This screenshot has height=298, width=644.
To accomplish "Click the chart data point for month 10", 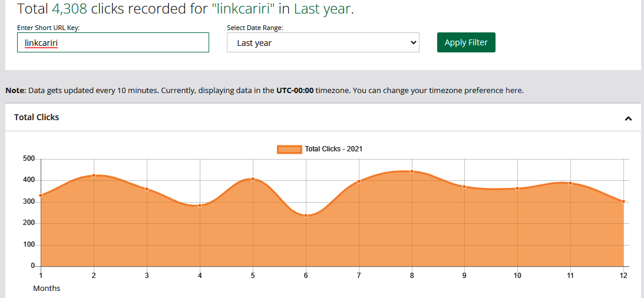I will coord(517,188).
